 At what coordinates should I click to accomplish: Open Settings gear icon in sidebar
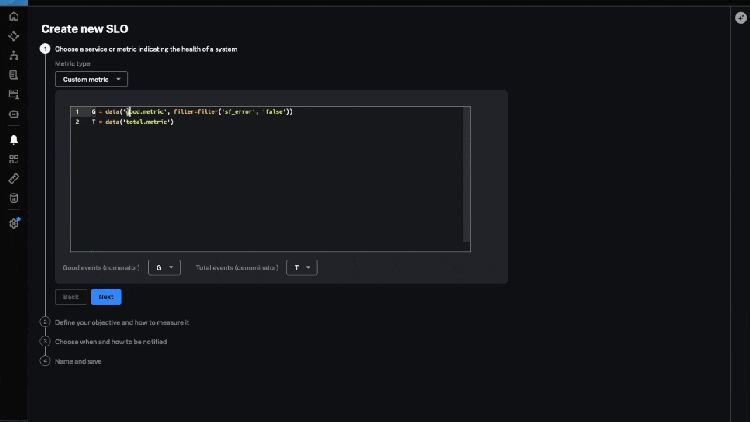point(14,223)
